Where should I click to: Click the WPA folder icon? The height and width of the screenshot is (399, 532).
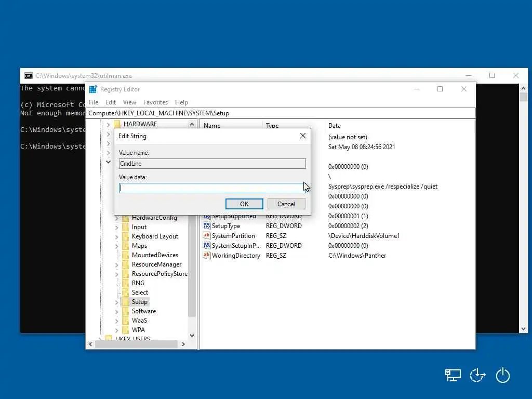click(x=126, y=330)
